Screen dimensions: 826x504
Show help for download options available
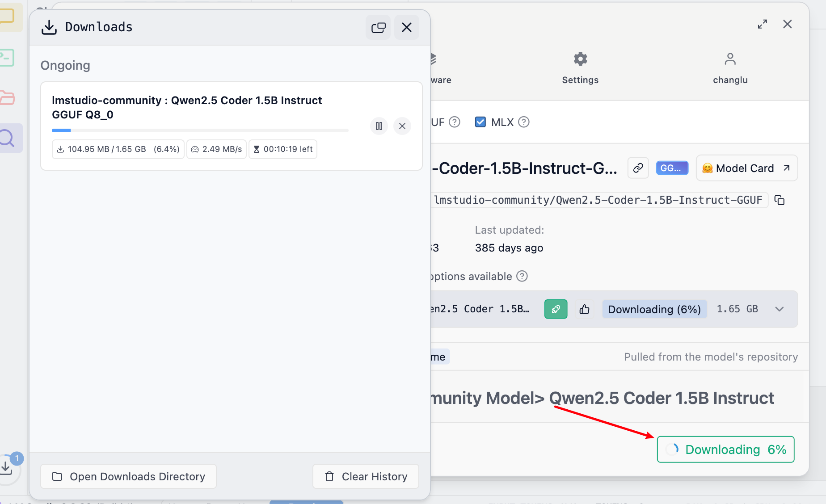click(522, 276)
